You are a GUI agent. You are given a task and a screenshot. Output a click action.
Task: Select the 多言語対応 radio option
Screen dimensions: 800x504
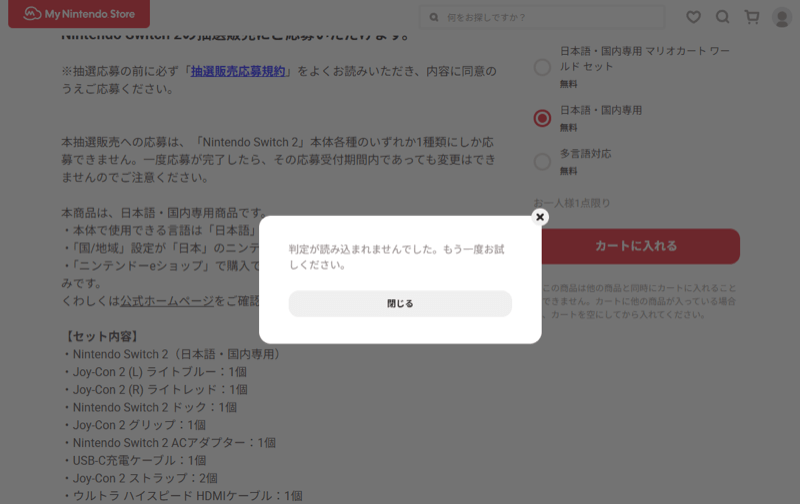pyautogui.click(x=542, y=162)
